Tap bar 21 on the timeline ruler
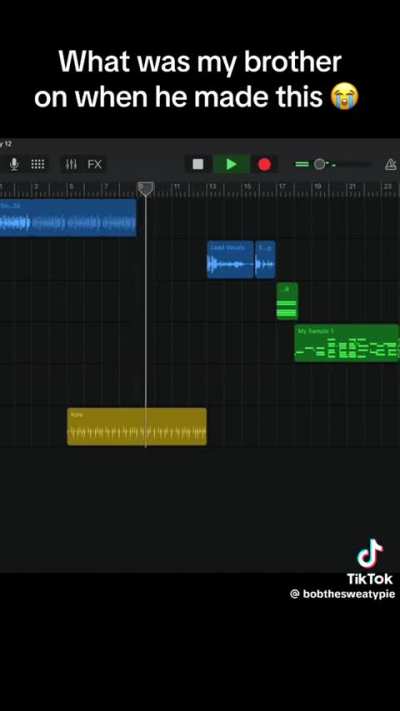The width and height of the screenshot is (400, 711). 352,186
